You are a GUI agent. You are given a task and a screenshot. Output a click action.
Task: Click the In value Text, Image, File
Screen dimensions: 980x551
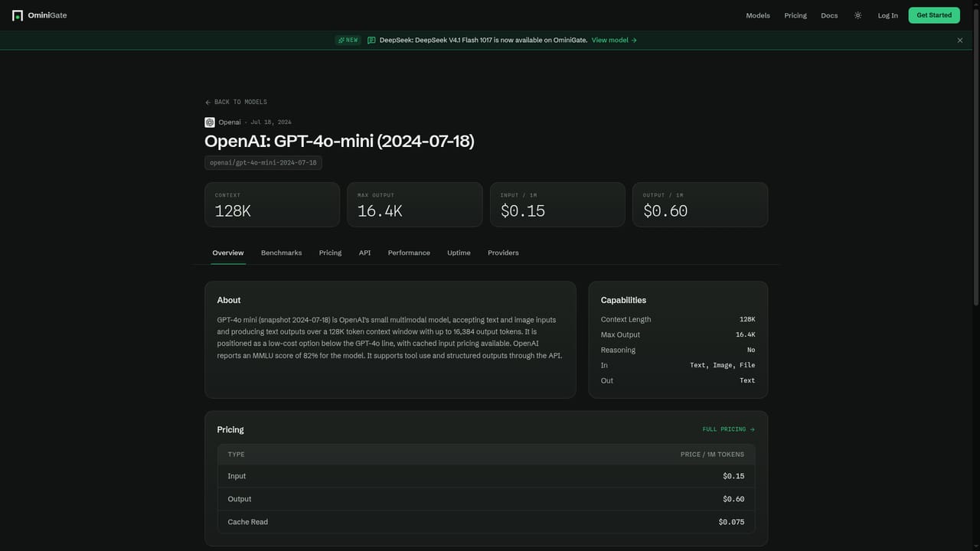click(x=723, y=365)
